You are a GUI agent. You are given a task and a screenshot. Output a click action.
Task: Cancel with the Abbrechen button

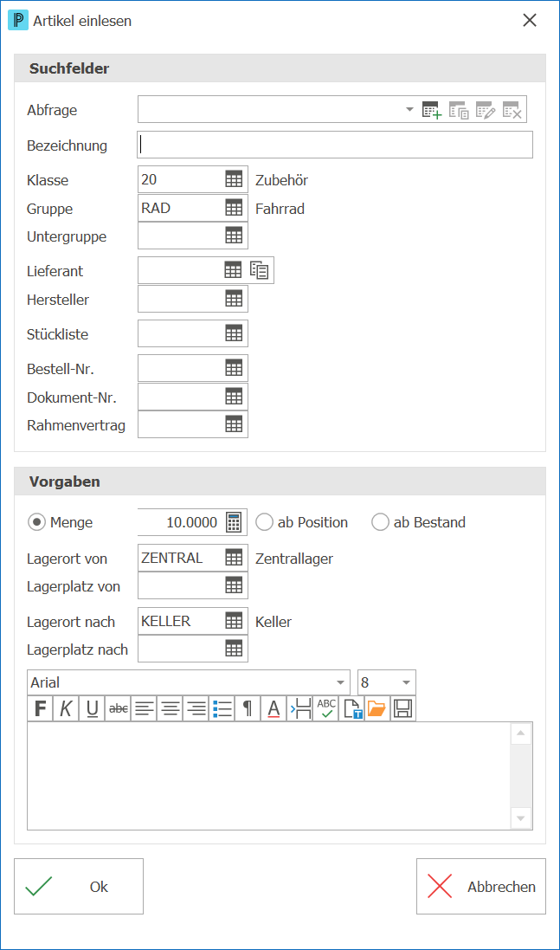click(480, 887)
